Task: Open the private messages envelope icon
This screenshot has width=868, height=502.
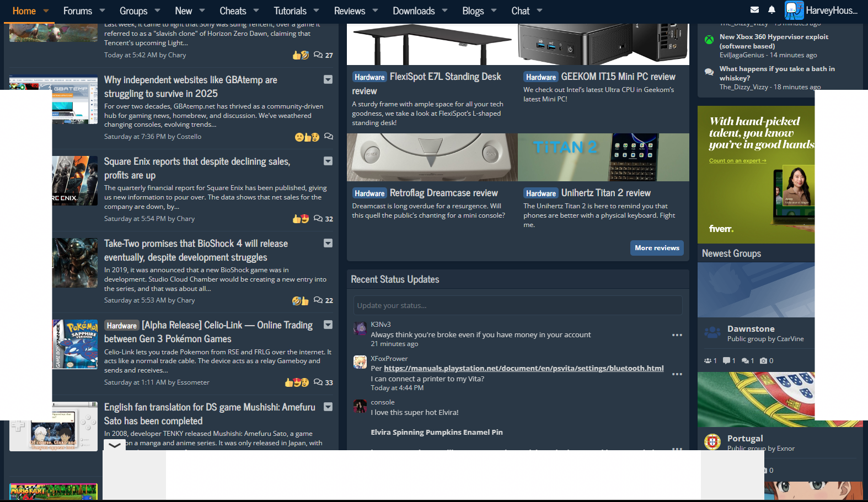Action: tap(755, 10)
